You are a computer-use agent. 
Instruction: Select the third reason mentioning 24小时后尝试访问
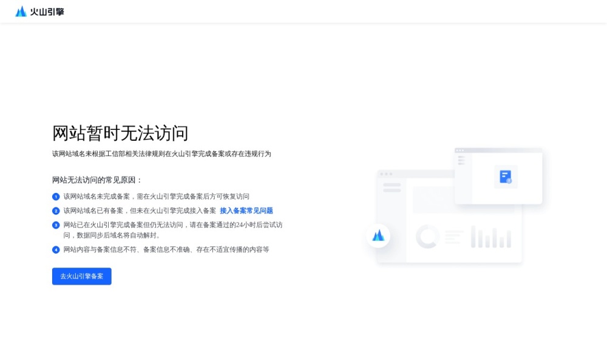[x=172, y=225]
